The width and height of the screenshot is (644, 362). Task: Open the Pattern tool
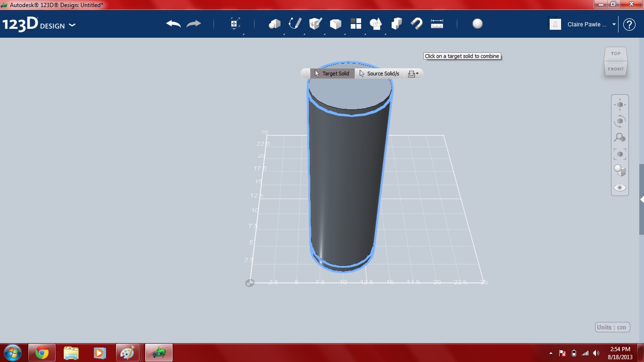[356, 24]
